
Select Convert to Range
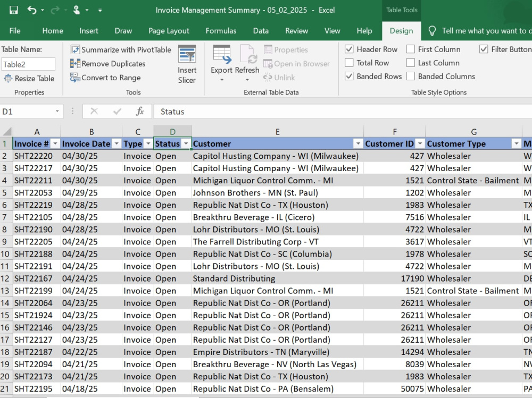(x=105, y=78)
